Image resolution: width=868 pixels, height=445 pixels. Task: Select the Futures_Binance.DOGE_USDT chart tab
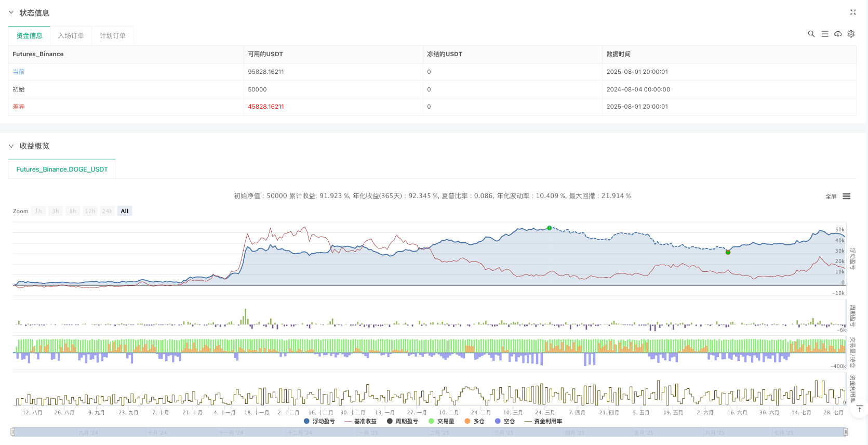(62, 169)
